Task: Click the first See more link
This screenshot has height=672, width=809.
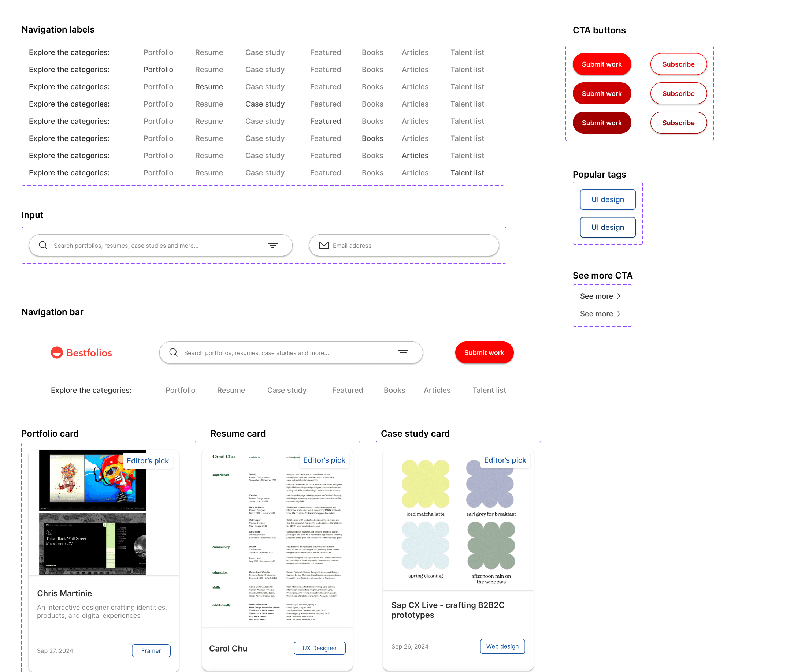Action: pyautogui.click(x=601, y=296)
